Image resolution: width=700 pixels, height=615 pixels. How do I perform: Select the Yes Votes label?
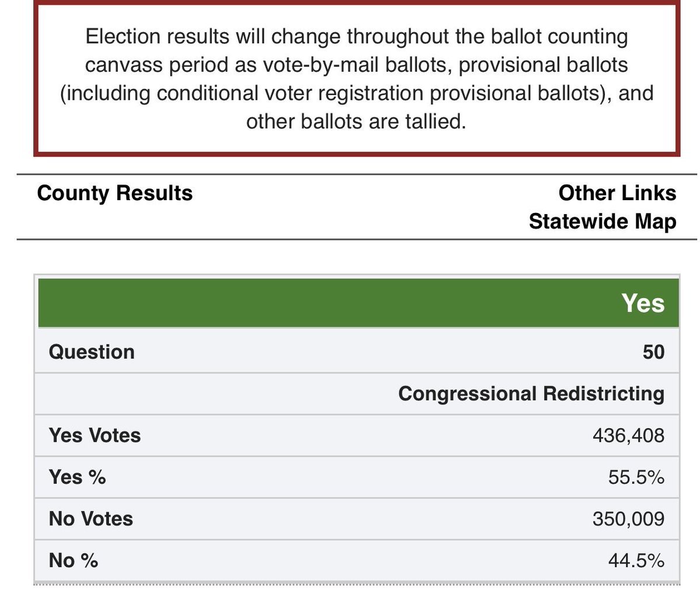pyautogui.click(x=94, y=435)
